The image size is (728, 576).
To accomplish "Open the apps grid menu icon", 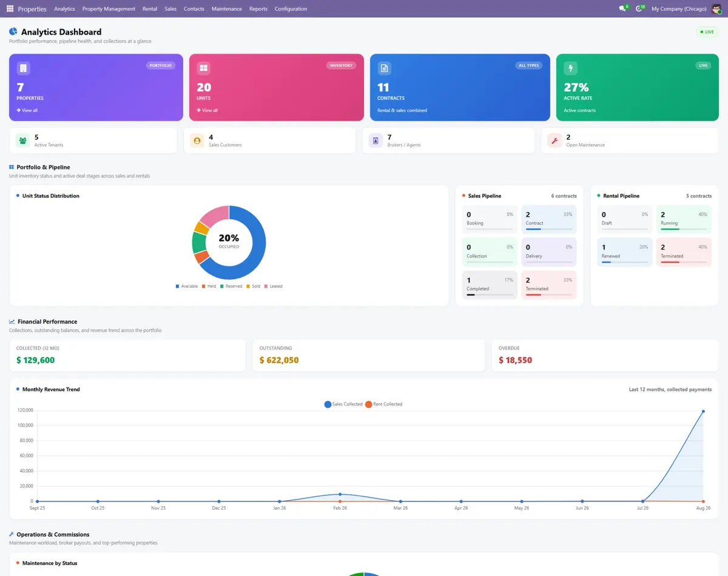I will (x=10, y=8).
